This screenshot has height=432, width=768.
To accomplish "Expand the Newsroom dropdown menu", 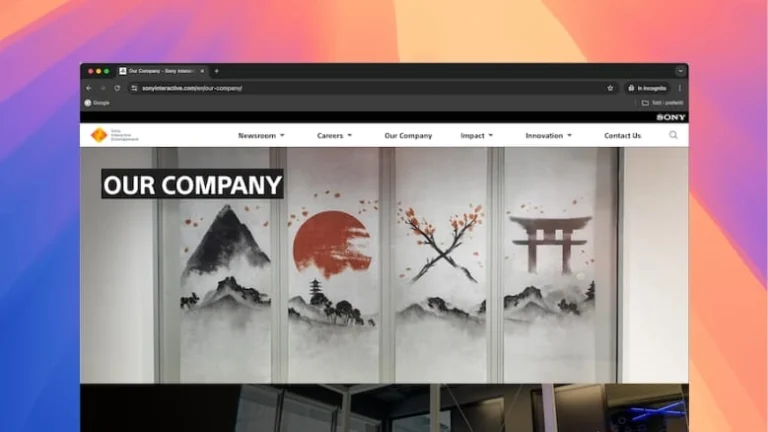I will [x=261, y=136].
